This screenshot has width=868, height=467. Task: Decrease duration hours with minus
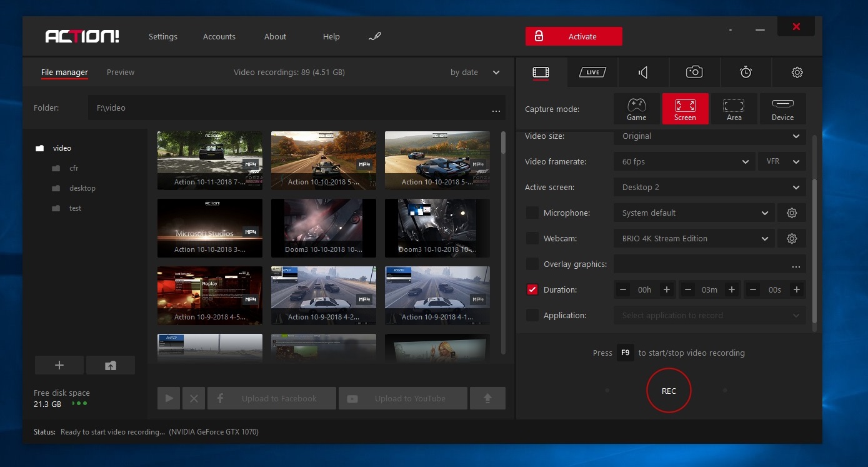pos(623,290)
